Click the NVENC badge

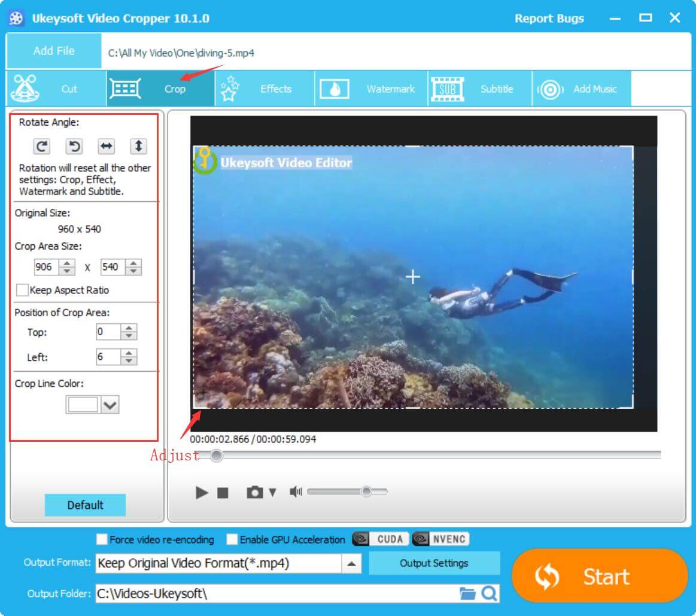[440, 539]
